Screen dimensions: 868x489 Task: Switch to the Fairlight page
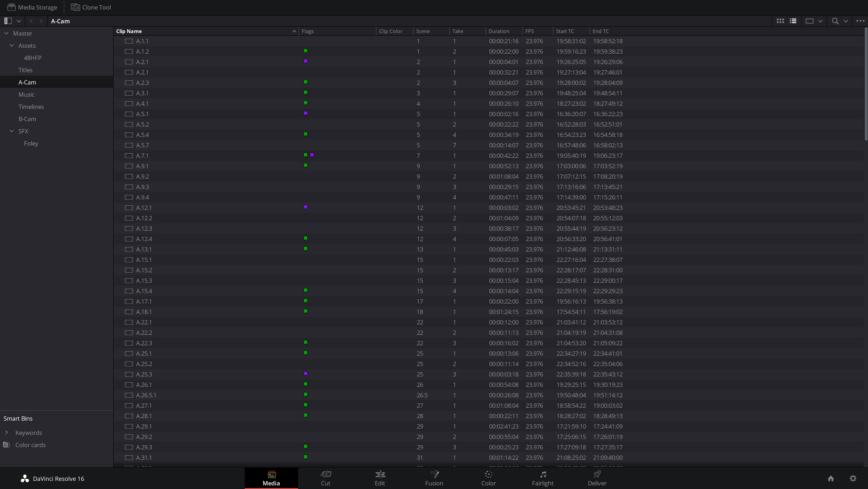tap(542, 478)
